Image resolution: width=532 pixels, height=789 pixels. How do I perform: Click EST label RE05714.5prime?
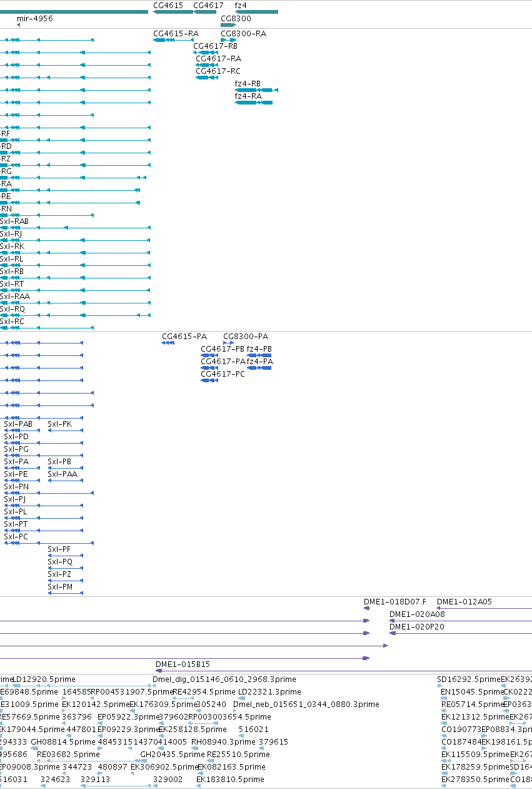pyautogui.click(x=472, y=704)
